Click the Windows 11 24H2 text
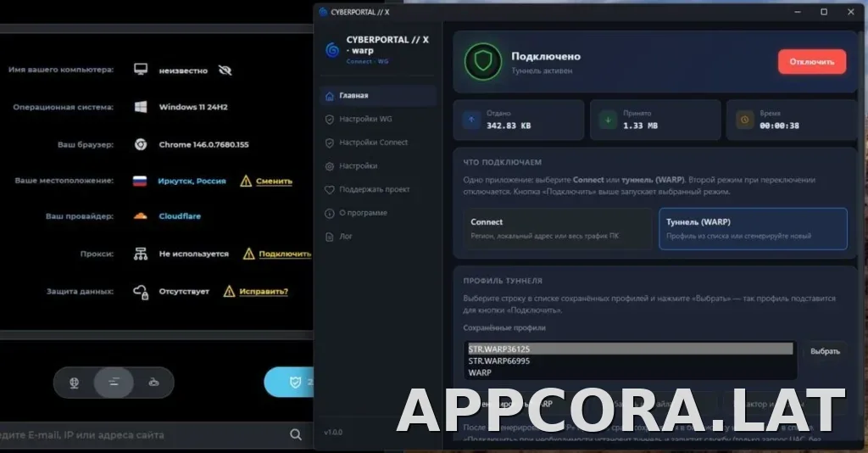868x453 pixels. click(193, 107)
